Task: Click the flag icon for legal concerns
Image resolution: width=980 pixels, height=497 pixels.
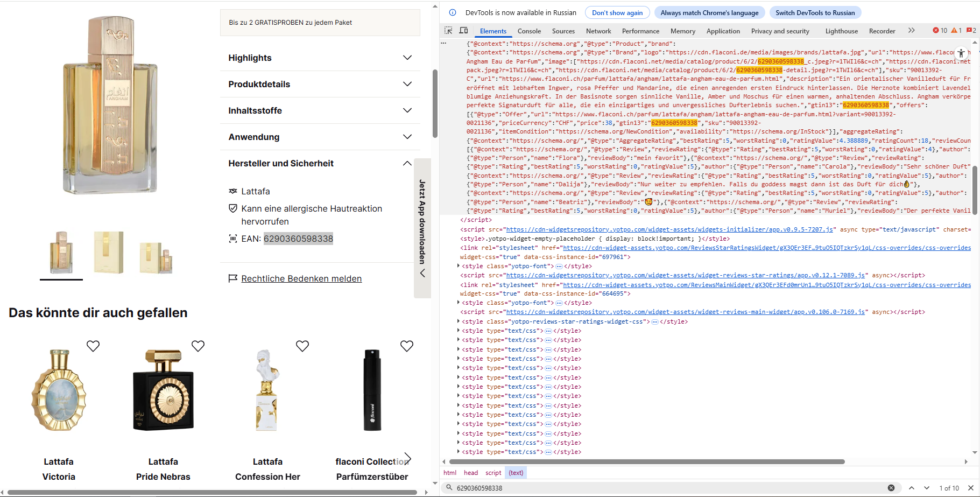Action: (233, 278)
